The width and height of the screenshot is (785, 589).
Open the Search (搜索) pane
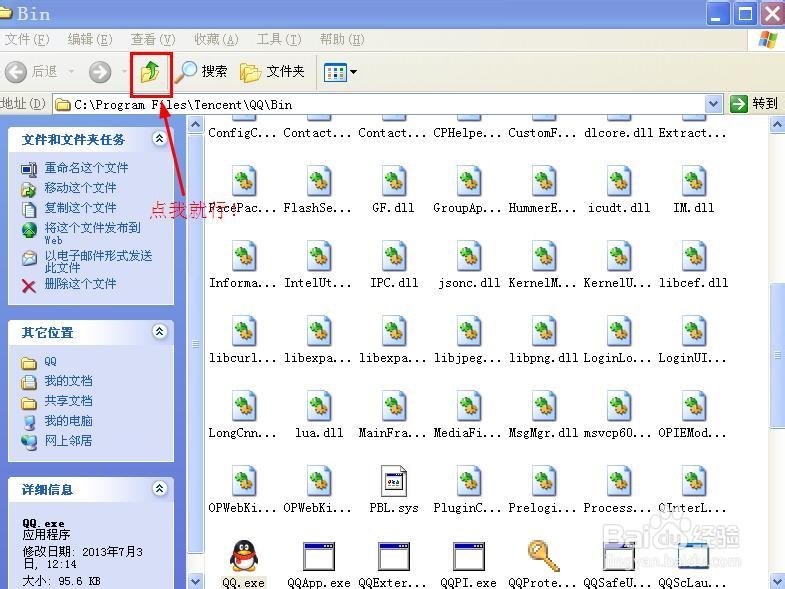pyautogui.click(x=202, y=72)
